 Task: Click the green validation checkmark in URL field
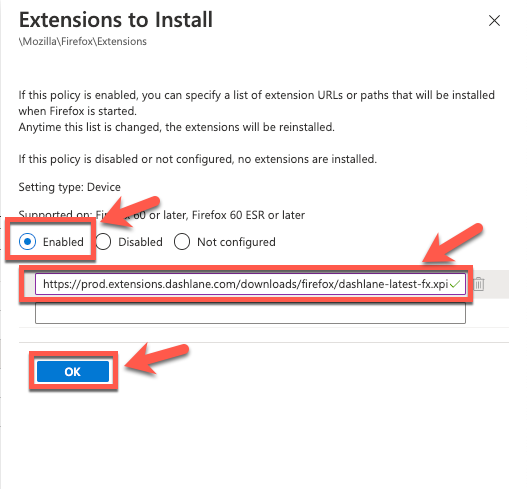(x=455, y=284)
